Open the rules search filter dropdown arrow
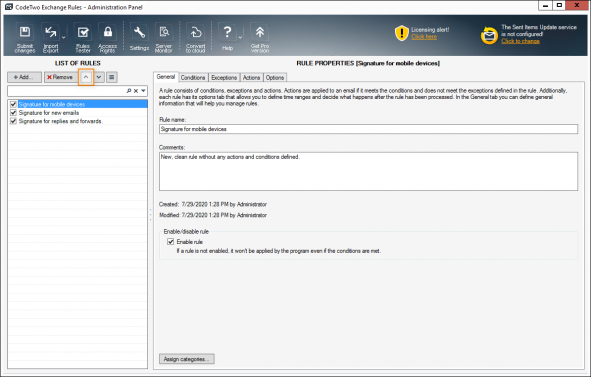The width and height of the screenshot is (591, 377). pos(143,91)
